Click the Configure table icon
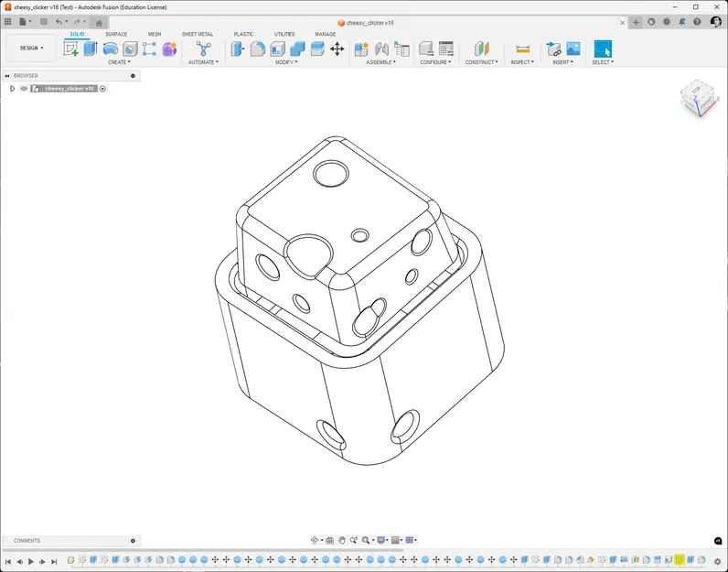The height and width of the screenshot is (572, 728). point(446,49)
